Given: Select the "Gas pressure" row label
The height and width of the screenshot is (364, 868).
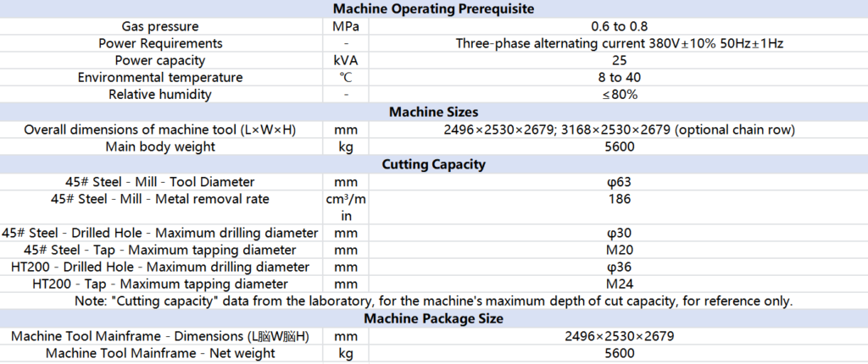Looking at the screenshot, I should point(160,26).
